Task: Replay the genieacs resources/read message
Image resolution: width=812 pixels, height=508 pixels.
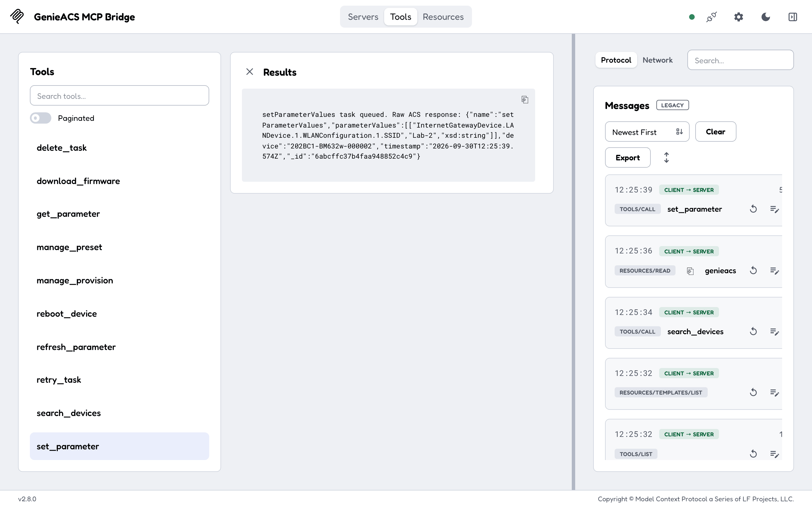Action: click(x=753, y=270)
